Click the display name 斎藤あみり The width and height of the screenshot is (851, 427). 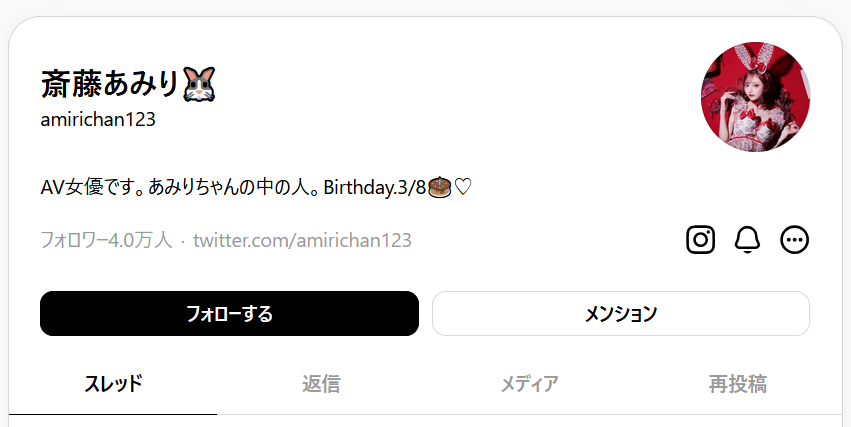click(x=109, y=84)
